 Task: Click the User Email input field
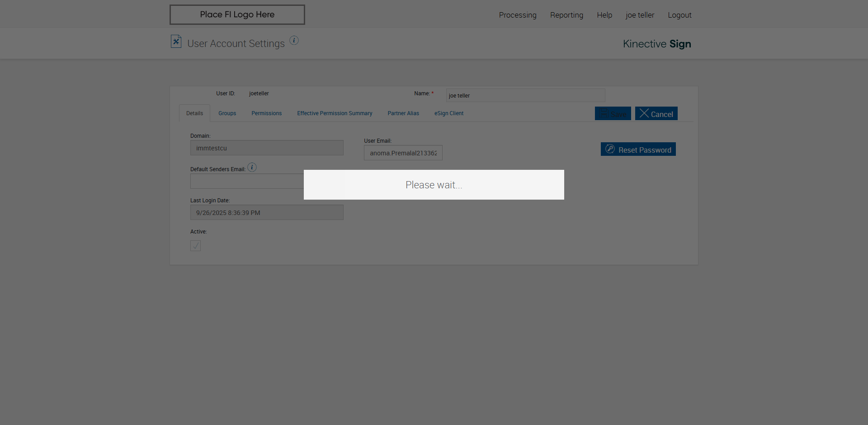403,153
